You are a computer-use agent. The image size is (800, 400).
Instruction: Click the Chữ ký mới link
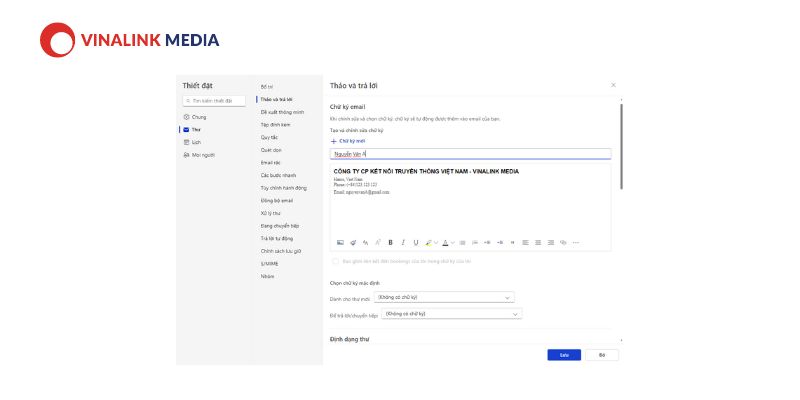point(352,141)
